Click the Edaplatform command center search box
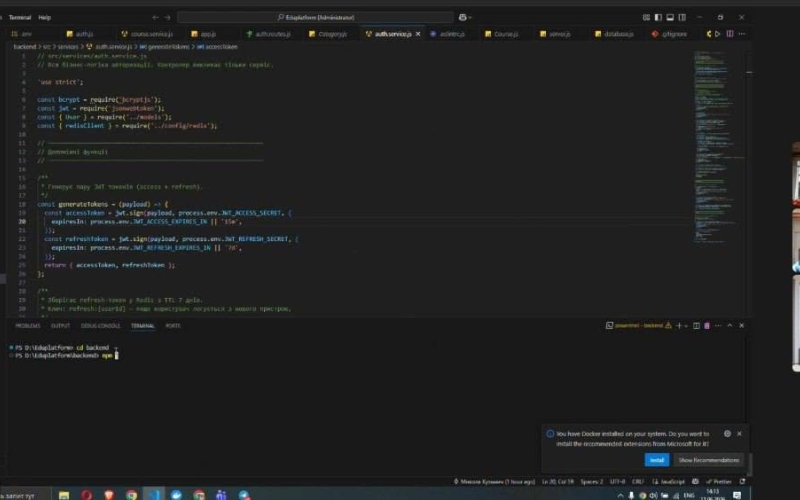Viewport: 800px width, 500px height. coord(315,17)
